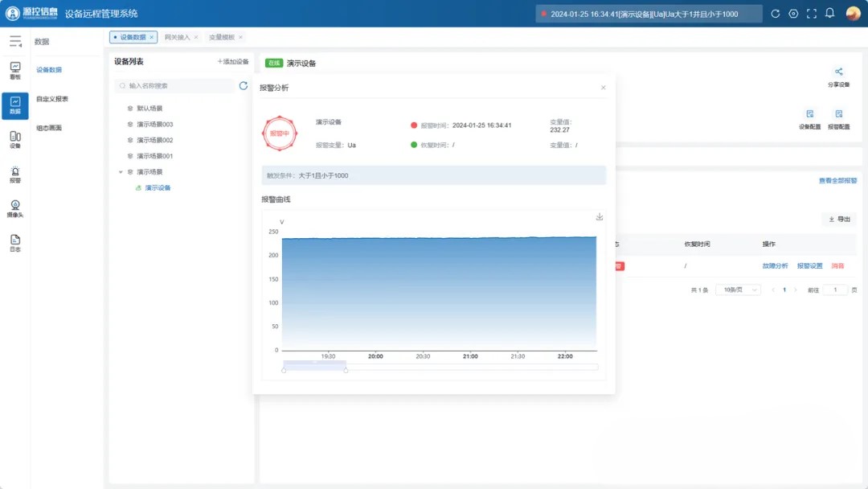Open 设备数据 in the data submenu
Image resolution: width=868 pixels, height=489 pixels.
[49, 70]
